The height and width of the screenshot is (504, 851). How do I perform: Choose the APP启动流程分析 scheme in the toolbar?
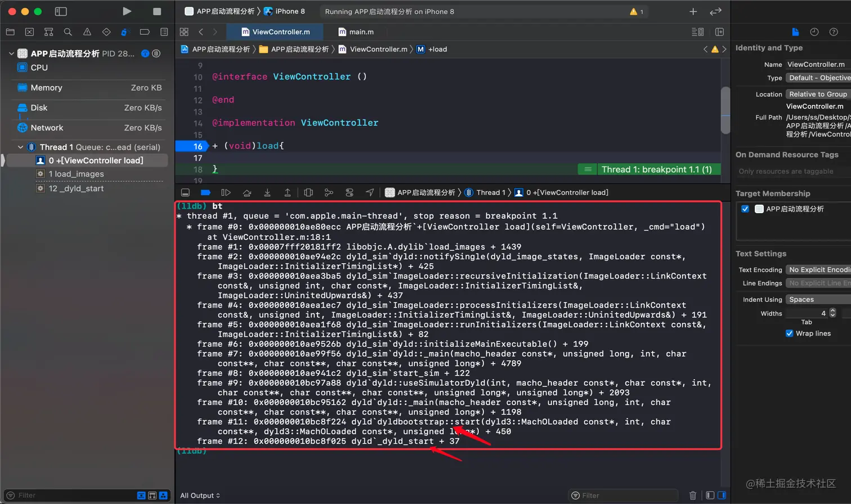click(220, 11)
